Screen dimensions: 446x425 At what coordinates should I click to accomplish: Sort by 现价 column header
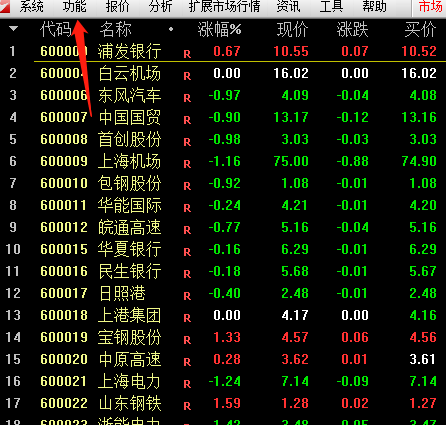click(x=292, y=29)
